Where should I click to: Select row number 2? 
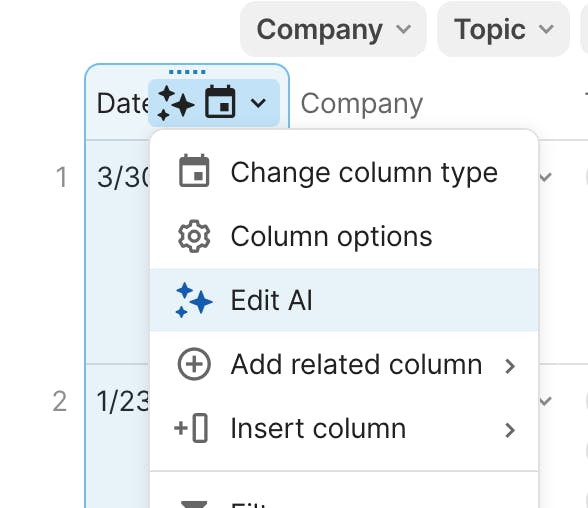60,402
